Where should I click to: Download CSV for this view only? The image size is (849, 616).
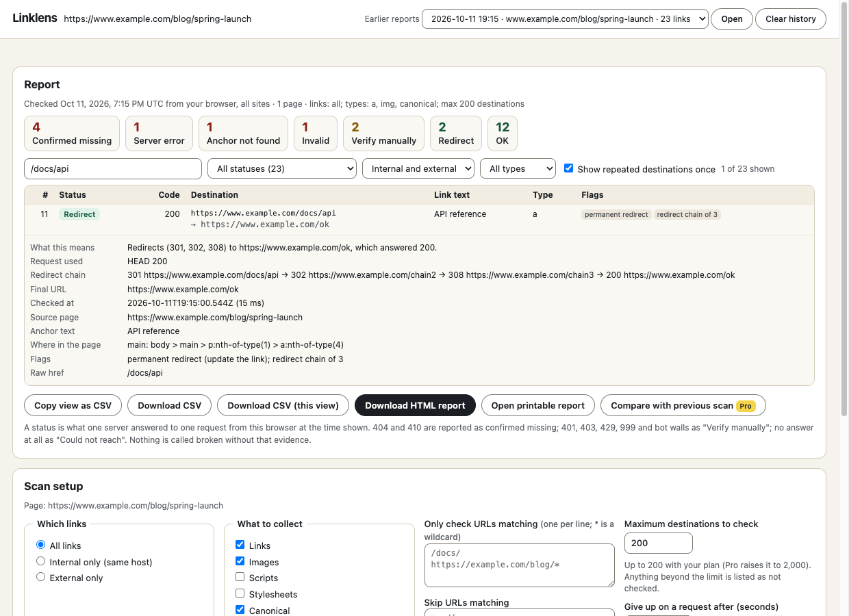(x=283, y=405)
